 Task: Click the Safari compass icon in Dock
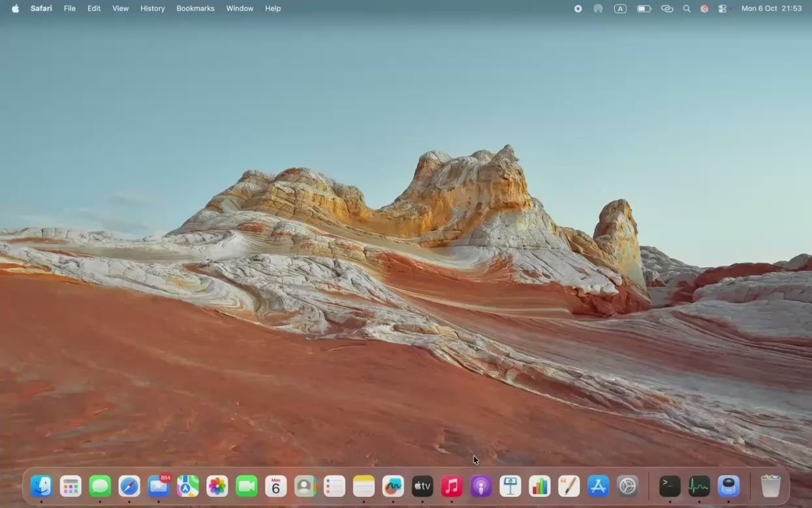coord(129,486)
